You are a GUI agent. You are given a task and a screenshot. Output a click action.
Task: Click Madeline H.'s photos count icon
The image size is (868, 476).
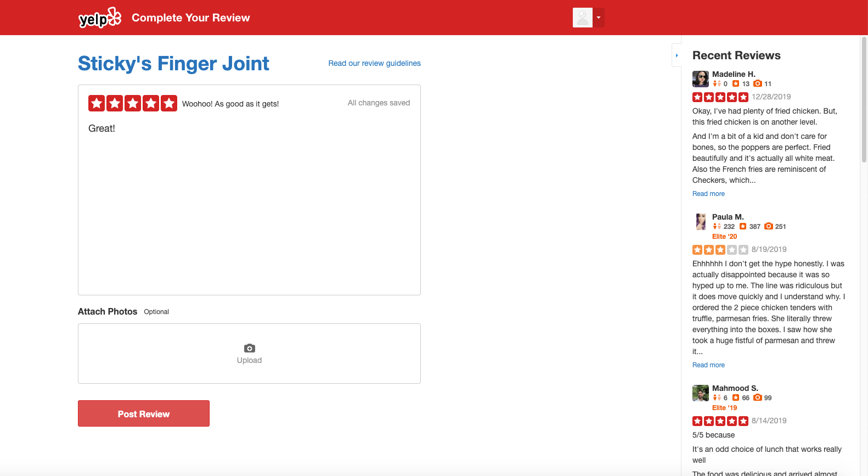pos(758,83)
